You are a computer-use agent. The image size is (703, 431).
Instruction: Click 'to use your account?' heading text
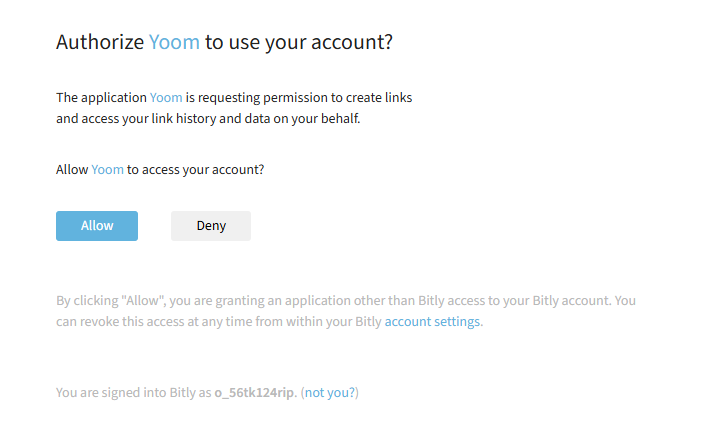click(x=299, y=42)
